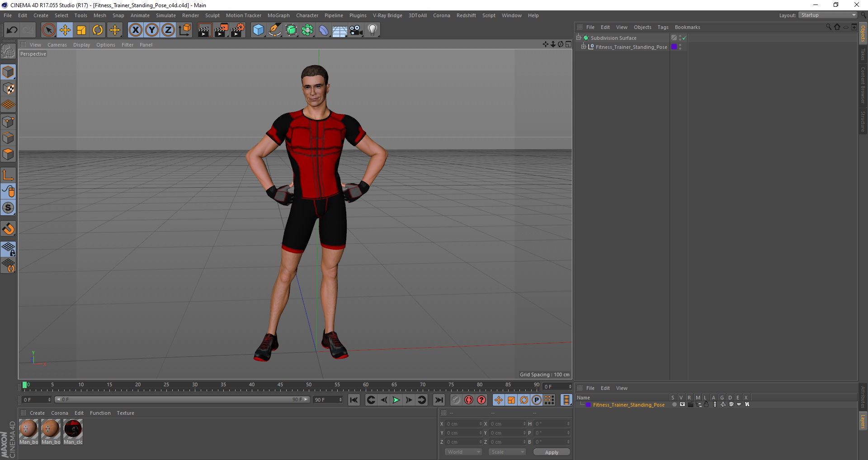Open the Cameras viewport menu
This screenshot has height=460, width=868.
(57, 45)
